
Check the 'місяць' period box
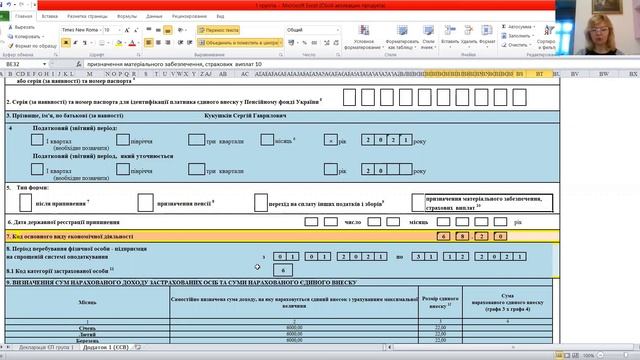tap(267, 140)
